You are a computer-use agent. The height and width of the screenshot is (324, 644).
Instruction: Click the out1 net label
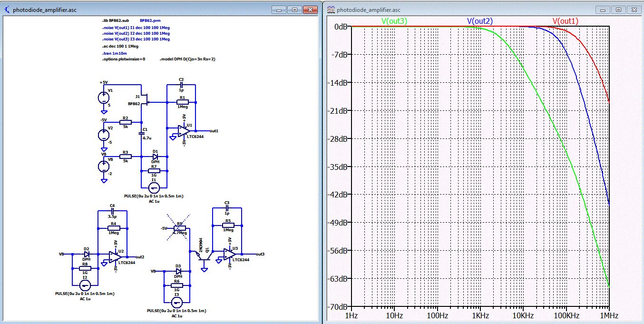click(214, 131)
